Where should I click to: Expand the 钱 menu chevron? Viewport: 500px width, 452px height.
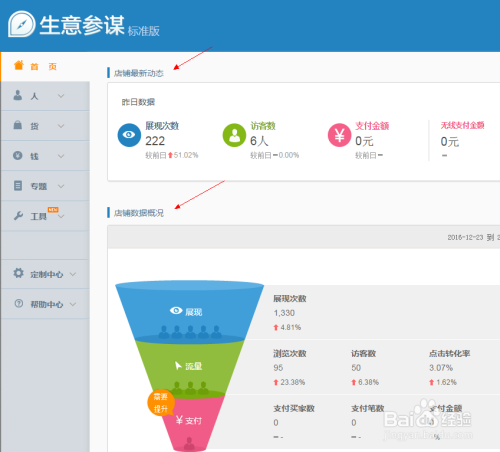pos(61,156)
